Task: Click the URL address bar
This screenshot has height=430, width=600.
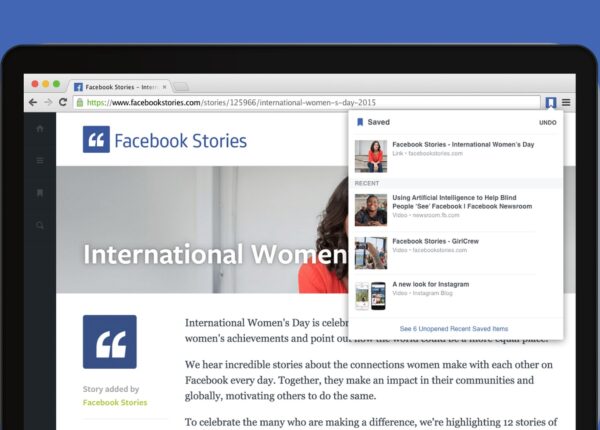Action: 307,103
